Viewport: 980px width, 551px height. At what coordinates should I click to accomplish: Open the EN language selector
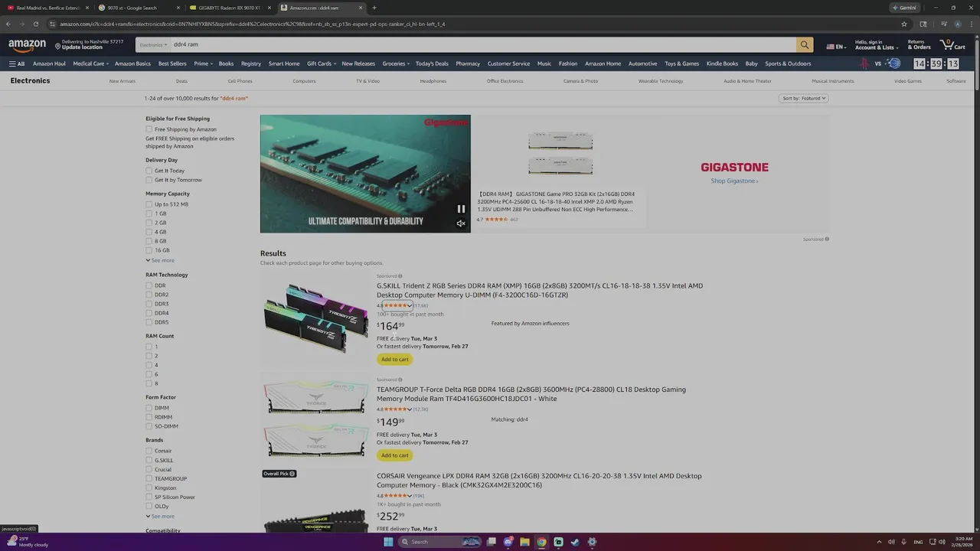(x=836, y=46)
